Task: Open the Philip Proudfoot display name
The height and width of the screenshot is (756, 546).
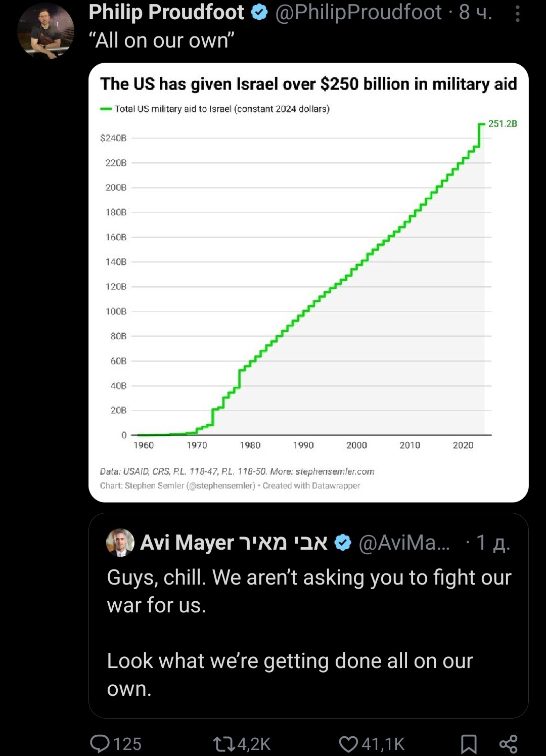Action: [166, 12]
